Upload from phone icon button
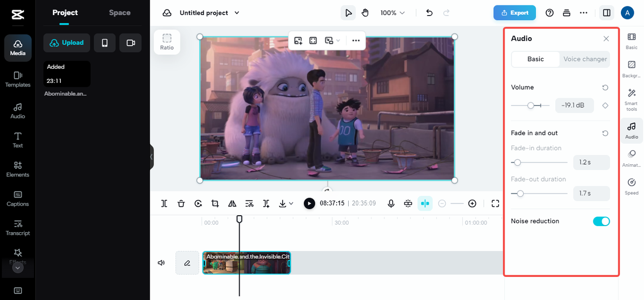Image resolution: width=644 pixels, height=300 pixels. [105, 43]
